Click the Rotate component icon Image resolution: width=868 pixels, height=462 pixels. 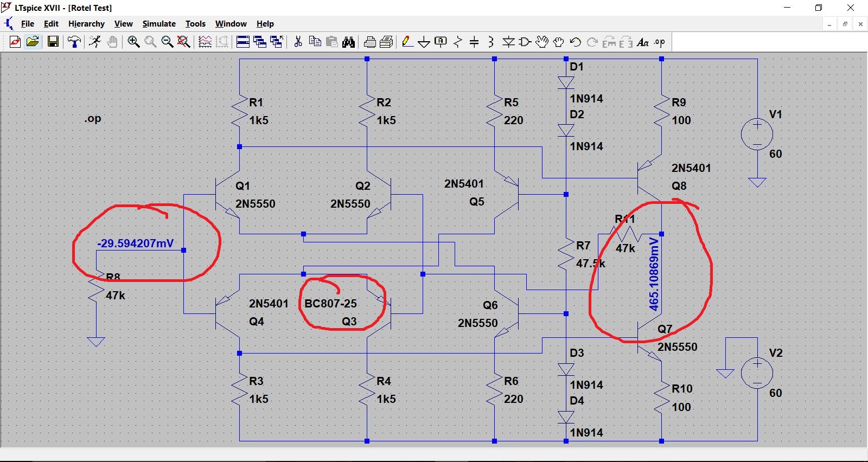point(609,42)
